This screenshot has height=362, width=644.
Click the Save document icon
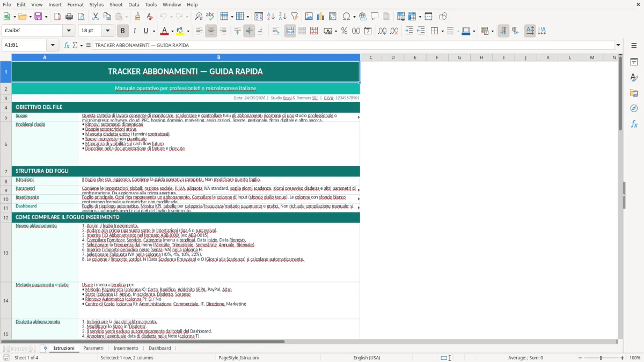coord(38,17)
